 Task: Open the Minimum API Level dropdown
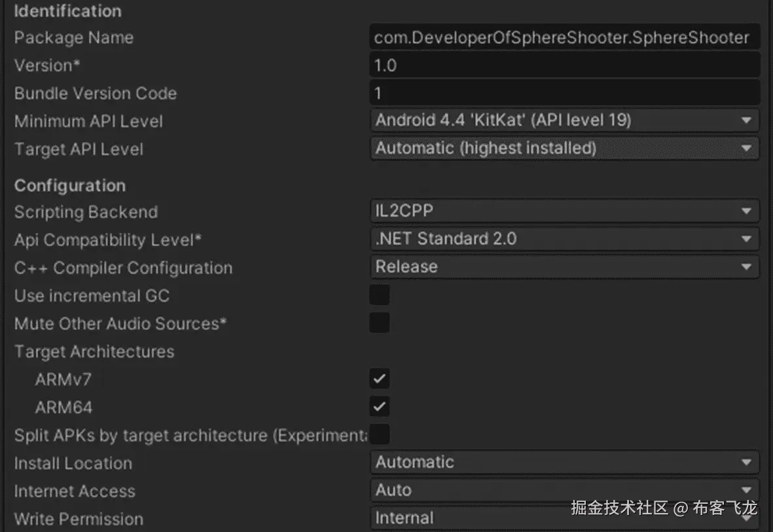564,120
